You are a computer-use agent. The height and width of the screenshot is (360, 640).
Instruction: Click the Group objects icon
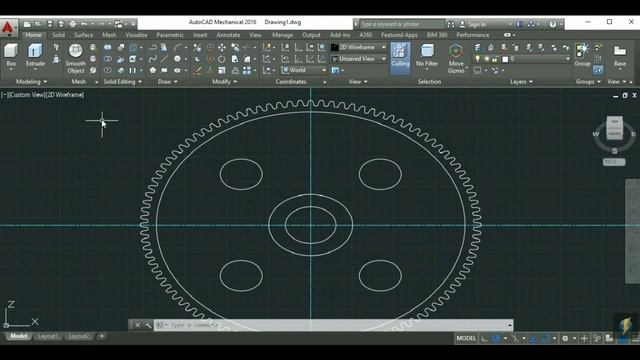point(582,55)
